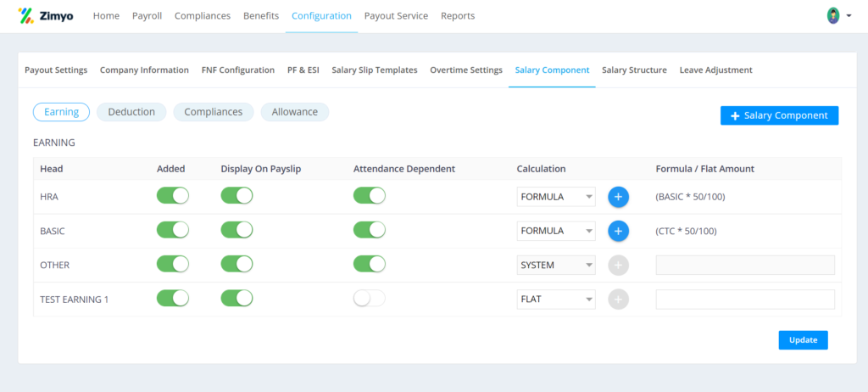Toggle Display On Payslip for HRA
Screen dimensions: 868x392
point(237,196)
